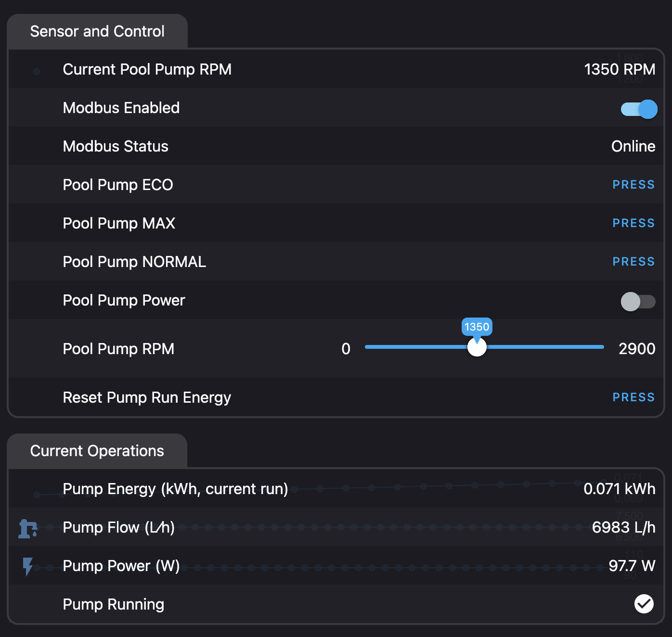
Task: Click the 0.071 kWh energy value
Action: (619, 489)
